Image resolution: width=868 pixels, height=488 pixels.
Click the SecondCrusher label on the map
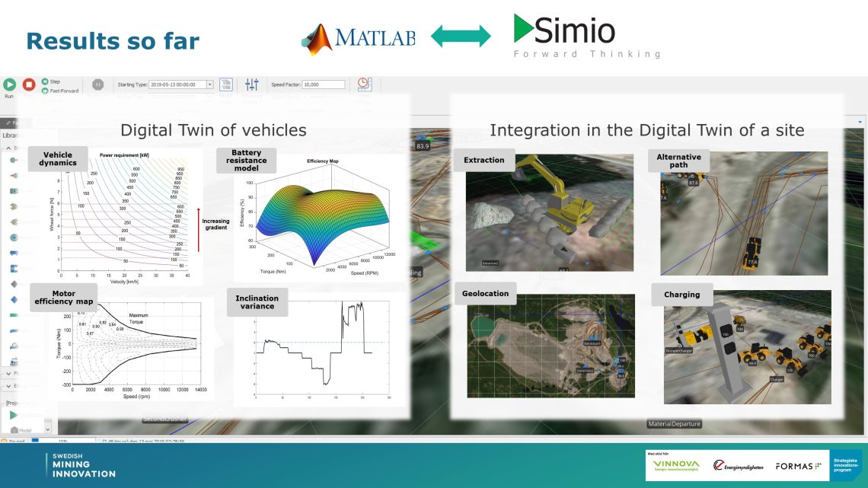click(164, 419)
